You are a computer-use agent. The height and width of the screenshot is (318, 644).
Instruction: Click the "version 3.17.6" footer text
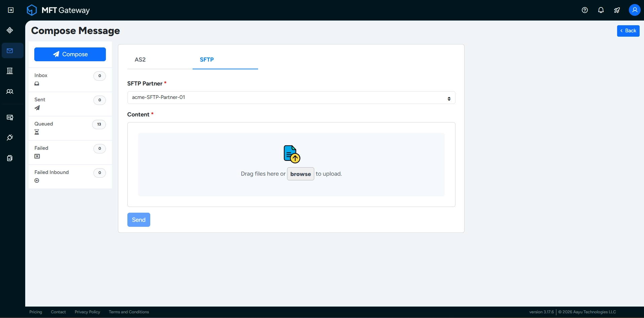(541, 312)
